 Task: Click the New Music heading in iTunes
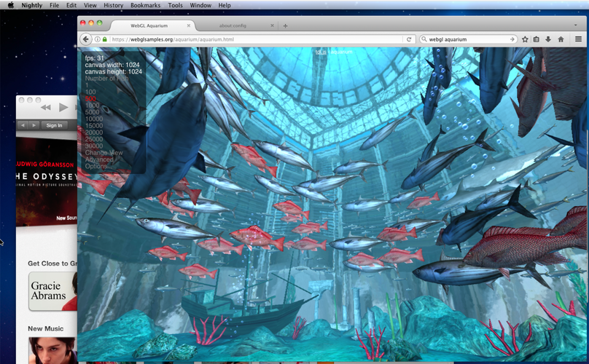tap(45, 328)
